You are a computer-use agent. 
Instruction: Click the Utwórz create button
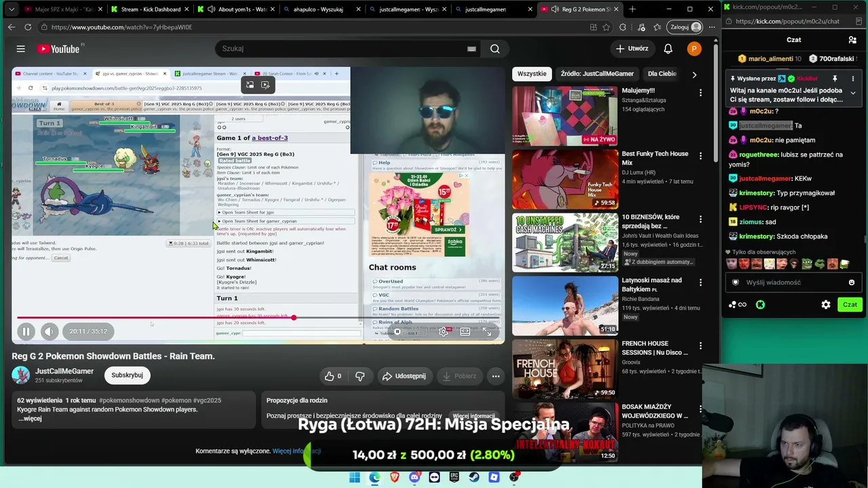(x=632, y=49)
